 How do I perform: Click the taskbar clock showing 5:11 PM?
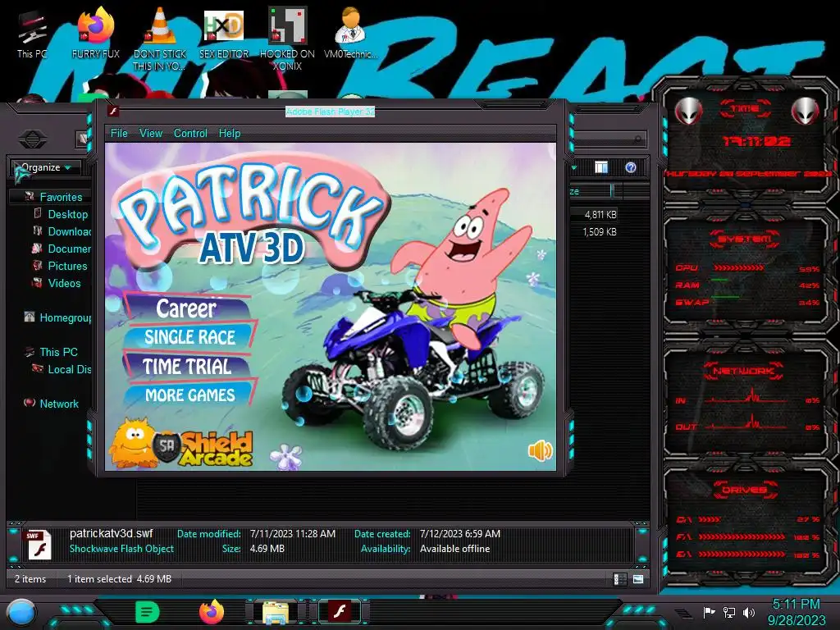pos(796,605)
